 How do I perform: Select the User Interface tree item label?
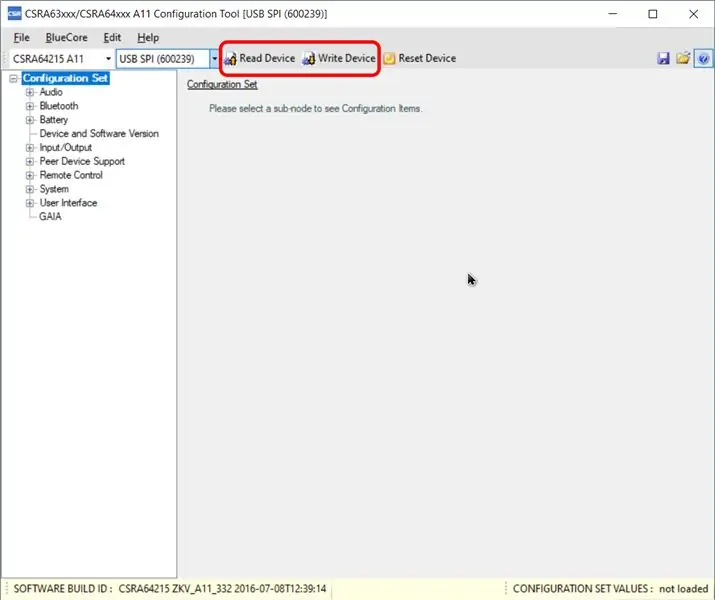click(68, 203)
